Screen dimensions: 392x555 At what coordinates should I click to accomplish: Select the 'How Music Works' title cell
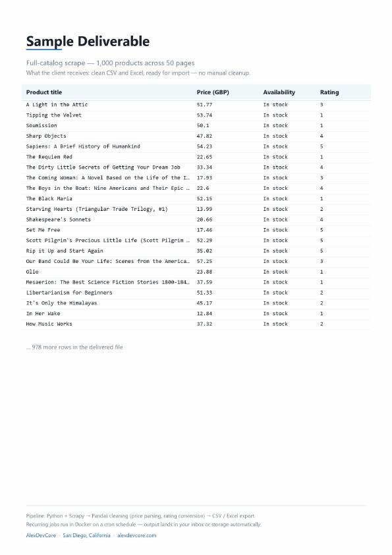[49, 324]
